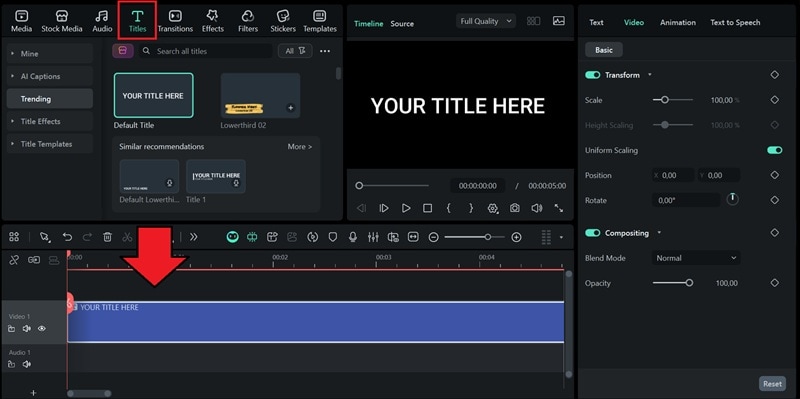Open the All filter dropdown
800x399 pixels.
[x=295, y=51]
